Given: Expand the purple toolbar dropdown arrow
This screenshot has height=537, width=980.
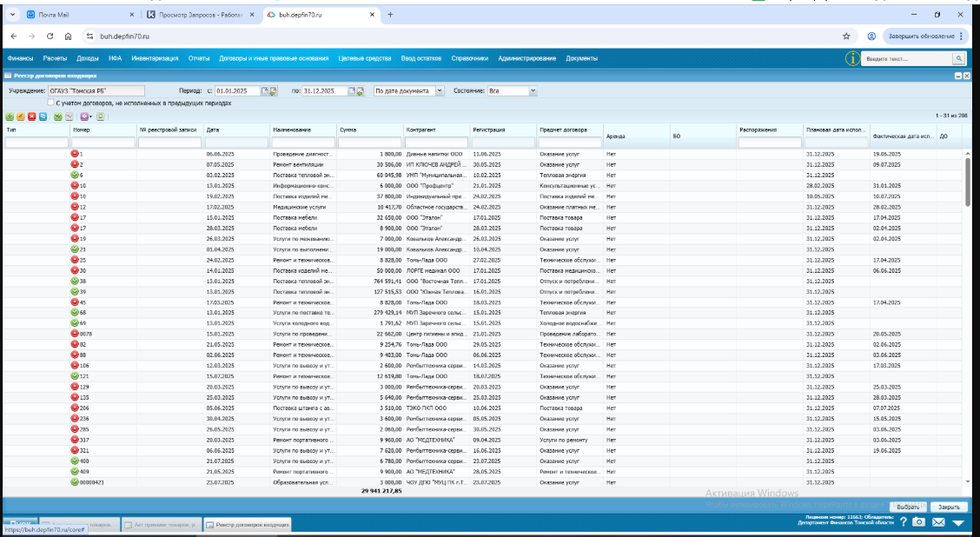Looking at the screenshot, I should 90,117.
